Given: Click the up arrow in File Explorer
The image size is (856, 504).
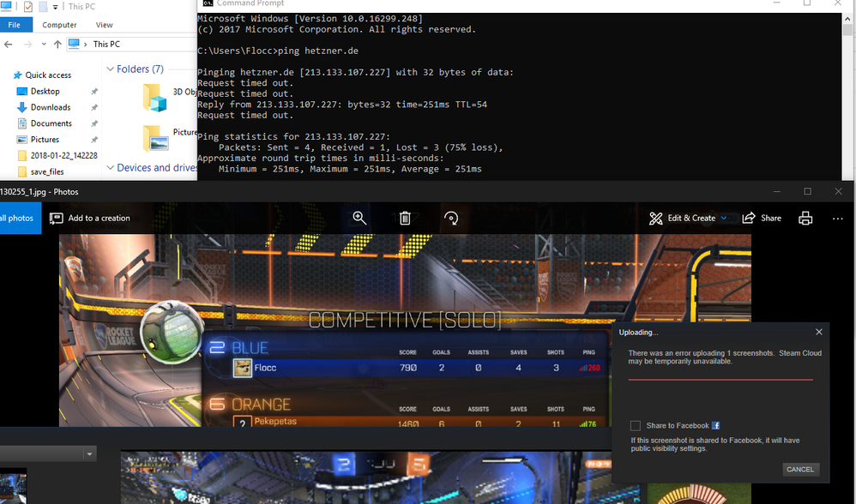Looking at the screenshot, I should pos(57,44).
